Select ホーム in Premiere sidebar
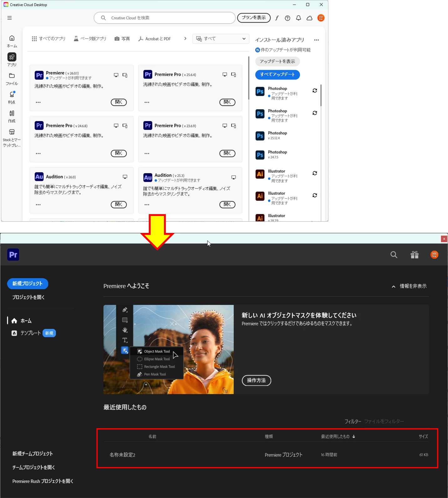This screenshot has width=448, height=498. (x=22, y=321)
